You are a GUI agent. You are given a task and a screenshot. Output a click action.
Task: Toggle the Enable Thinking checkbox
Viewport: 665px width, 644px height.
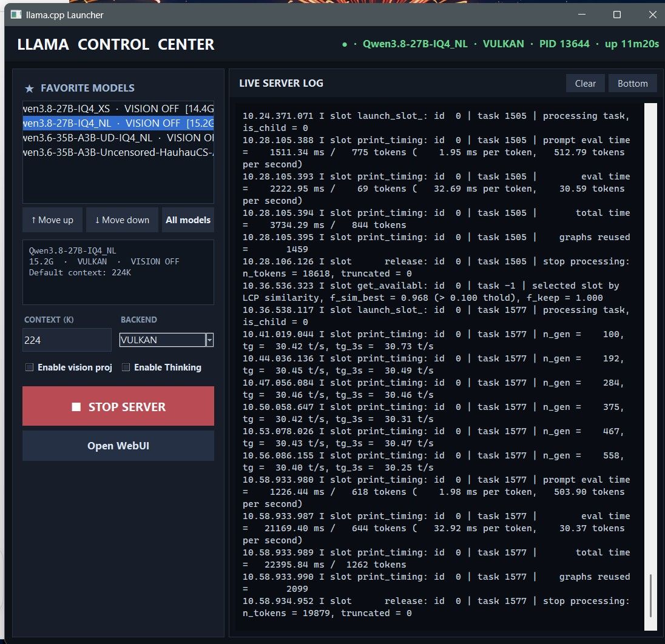pos(126,367)
